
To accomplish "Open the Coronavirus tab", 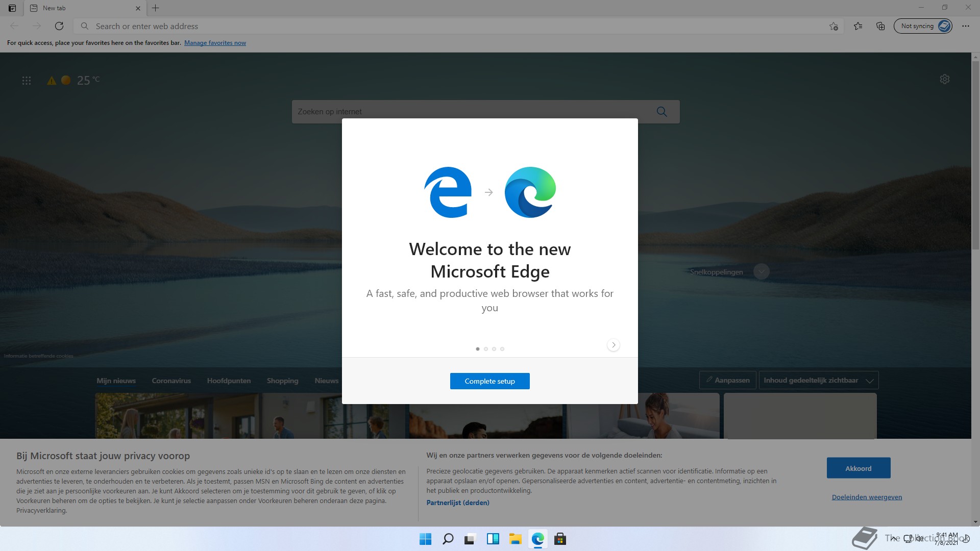I will [x=171, y=381].
